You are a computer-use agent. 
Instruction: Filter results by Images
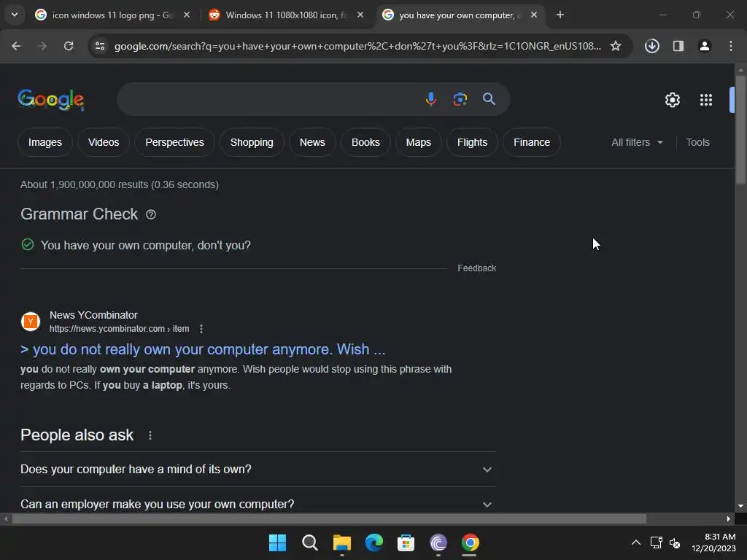tap(45, 142)
